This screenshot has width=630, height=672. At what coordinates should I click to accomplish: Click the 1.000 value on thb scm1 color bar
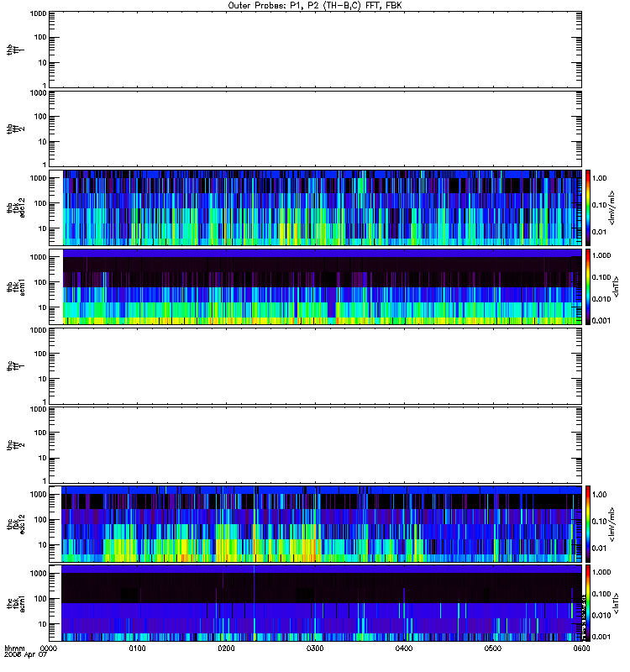tap(601, 256)
